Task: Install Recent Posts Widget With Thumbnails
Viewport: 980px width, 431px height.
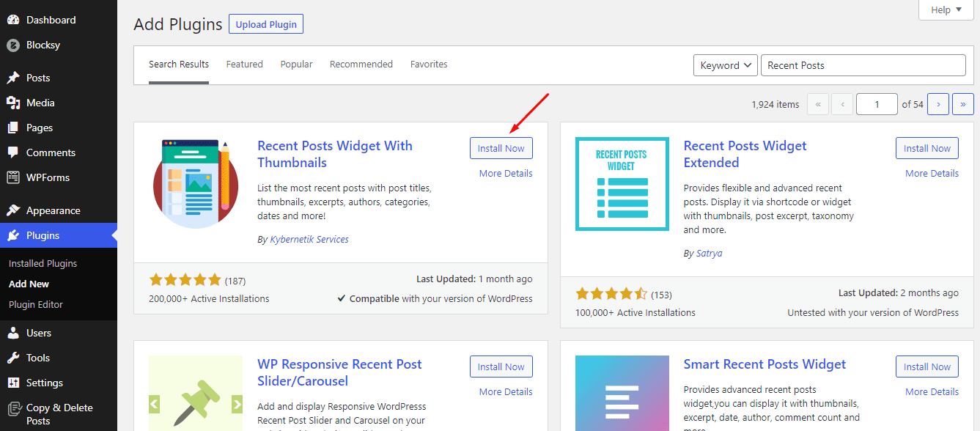Action: pos(501,148)
